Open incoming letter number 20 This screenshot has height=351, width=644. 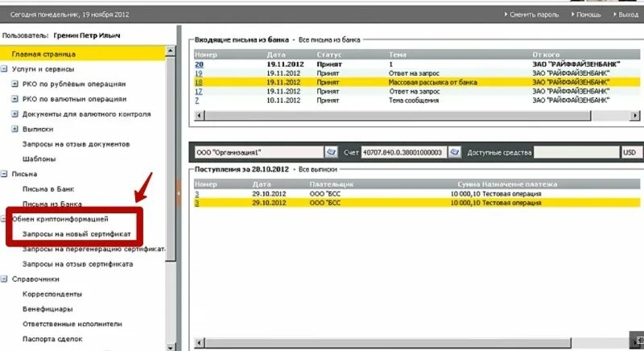click(x=199, y=64)
